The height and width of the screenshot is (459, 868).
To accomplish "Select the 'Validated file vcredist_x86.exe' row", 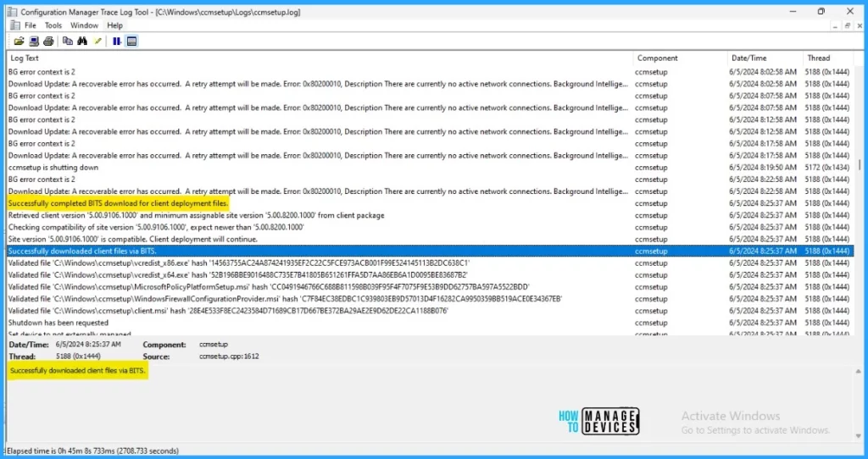I will tap(430, 263).
